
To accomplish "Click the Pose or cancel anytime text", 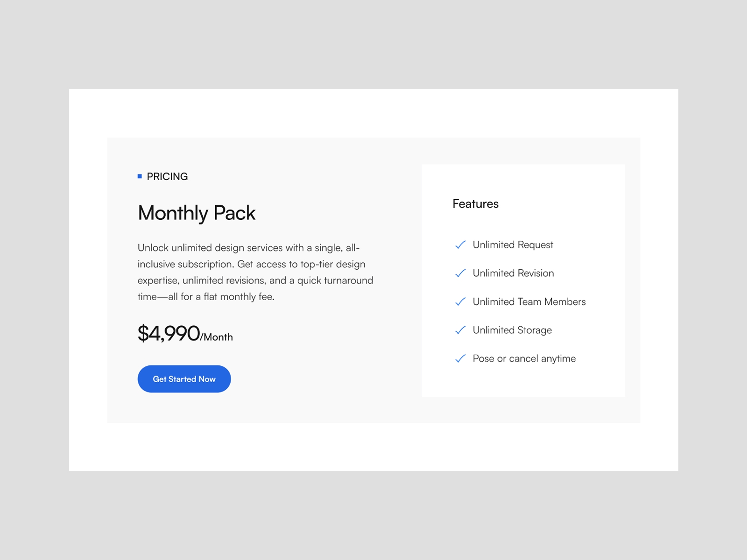I will pyautogui.click(x=524, y=359).
